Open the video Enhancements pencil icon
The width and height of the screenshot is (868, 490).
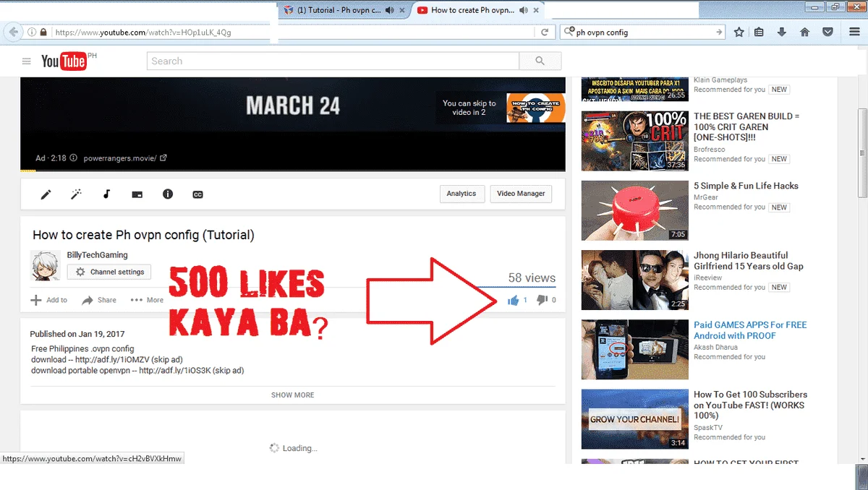(46, 194)
